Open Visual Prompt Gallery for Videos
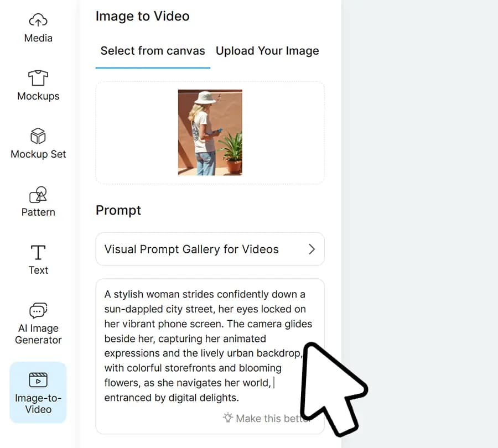This screenshot has width=498, height=448. coord(191,249)
